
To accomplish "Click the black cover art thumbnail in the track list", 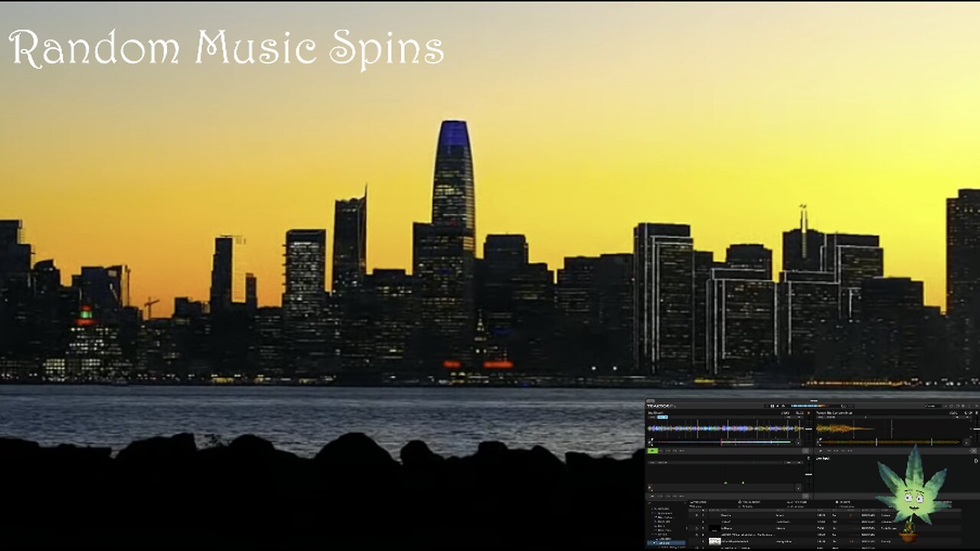I will [714, 528].
